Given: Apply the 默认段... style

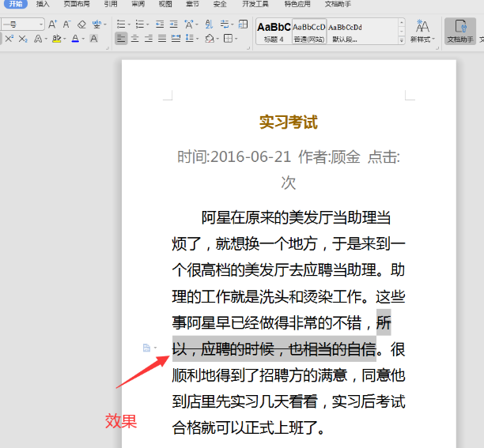Looking at the screenshot, I should [x=345, y=32].
